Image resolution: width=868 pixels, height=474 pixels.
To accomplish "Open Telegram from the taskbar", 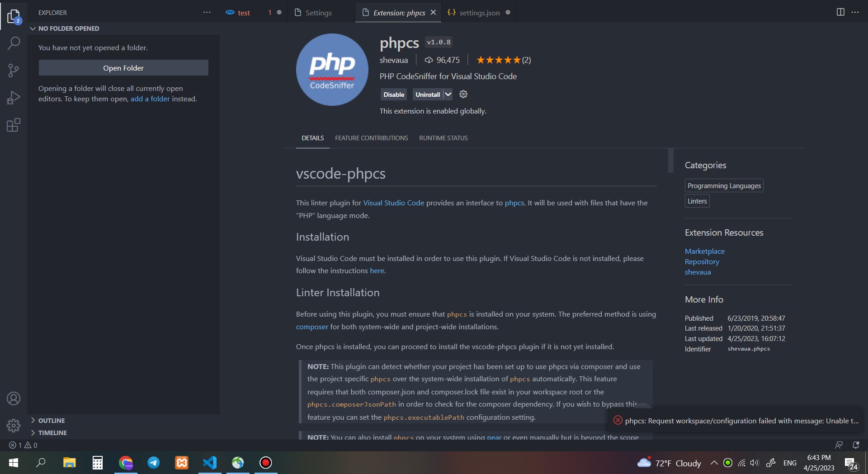I will [154, 463].
